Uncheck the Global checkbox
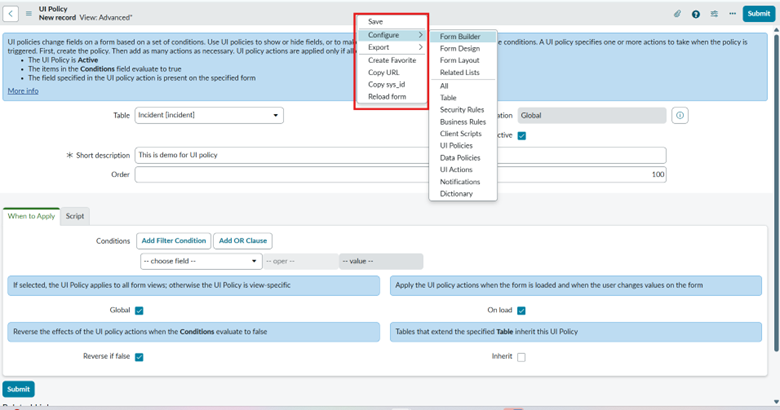 tap(139, 310)
